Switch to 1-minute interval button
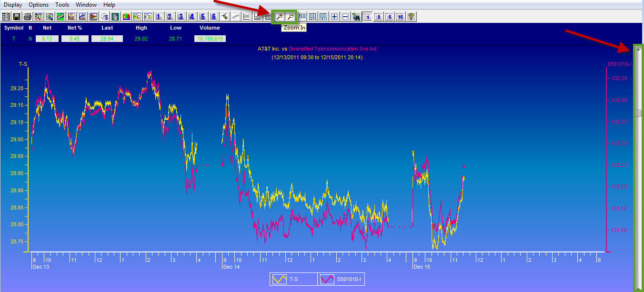This screenshot has height=292, width=644. (x=368, y=16)
